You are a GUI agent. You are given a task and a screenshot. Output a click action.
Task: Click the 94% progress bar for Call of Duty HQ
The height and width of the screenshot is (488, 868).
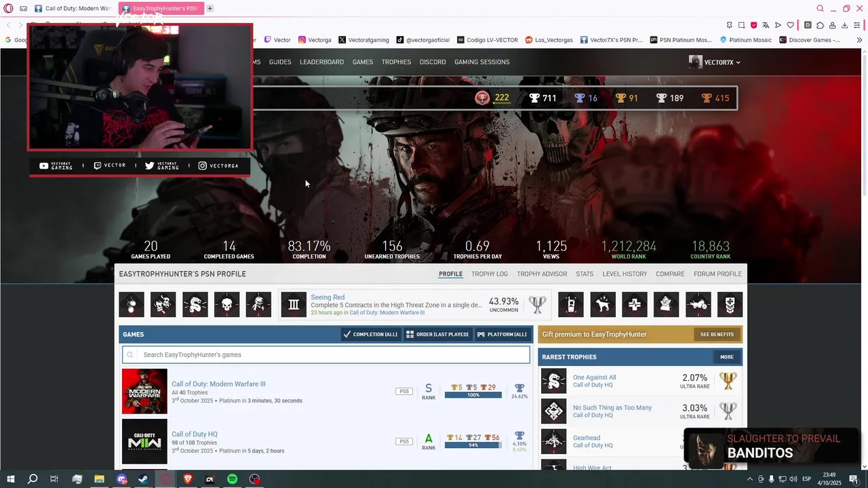tap(473, 445)
